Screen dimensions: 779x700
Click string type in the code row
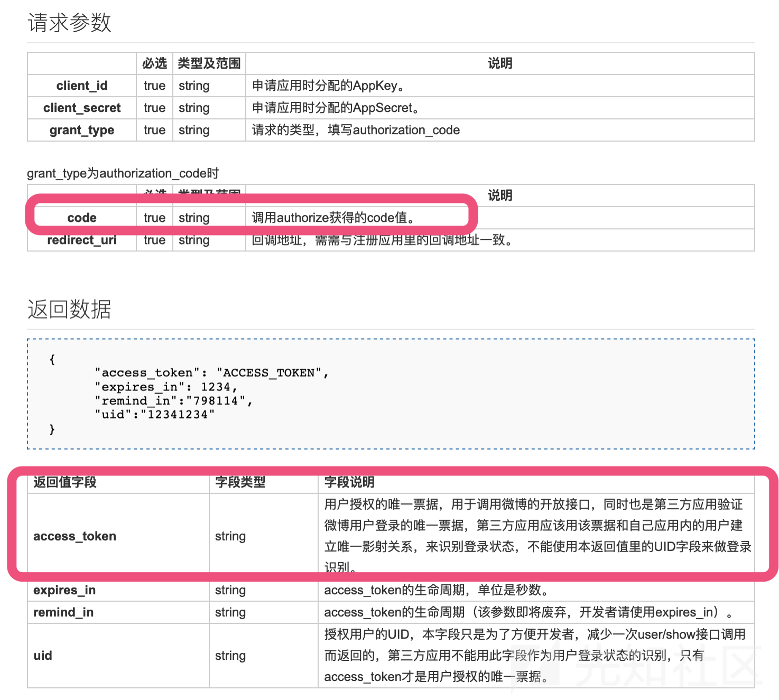(194, 218)
